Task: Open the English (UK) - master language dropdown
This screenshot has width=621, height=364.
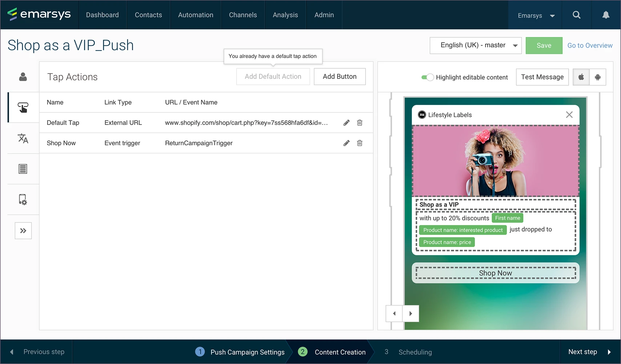Action: [475, 45]
